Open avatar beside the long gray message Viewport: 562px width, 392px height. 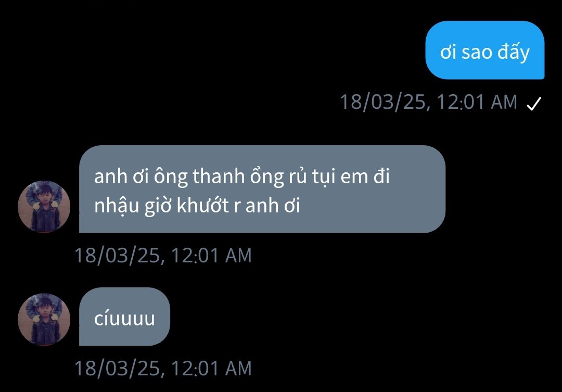pos(44,207)
